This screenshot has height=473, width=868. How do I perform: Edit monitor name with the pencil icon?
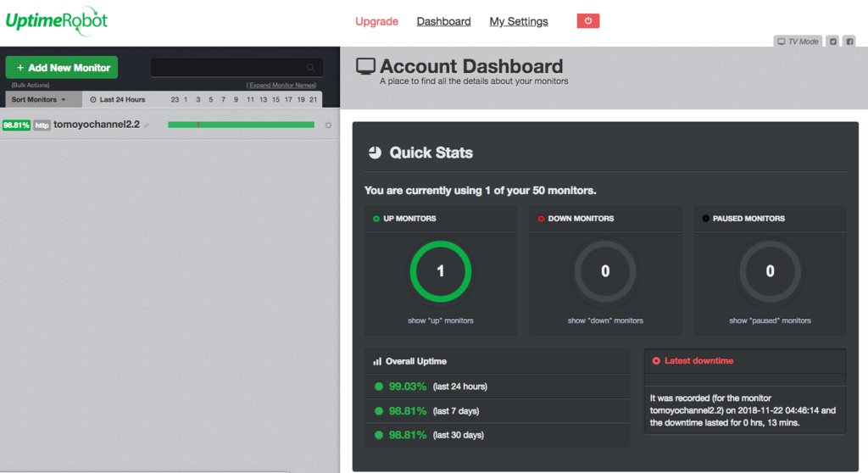[147, 125]
